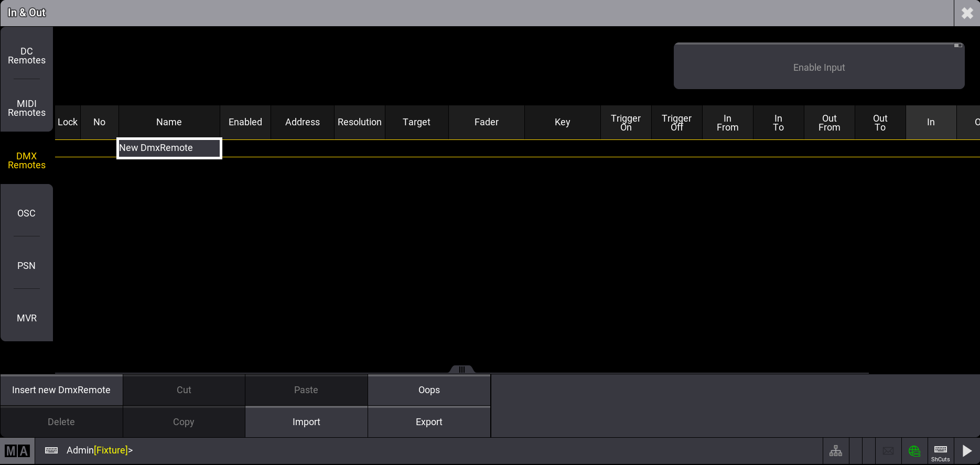Toggle the Enable Input button
Viewport: 980px width, 465px height.
tap(819, 67)
